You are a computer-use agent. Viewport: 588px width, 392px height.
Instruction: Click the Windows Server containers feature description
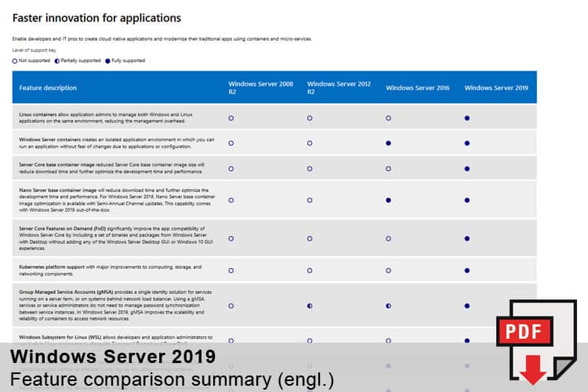coord(117,143)
